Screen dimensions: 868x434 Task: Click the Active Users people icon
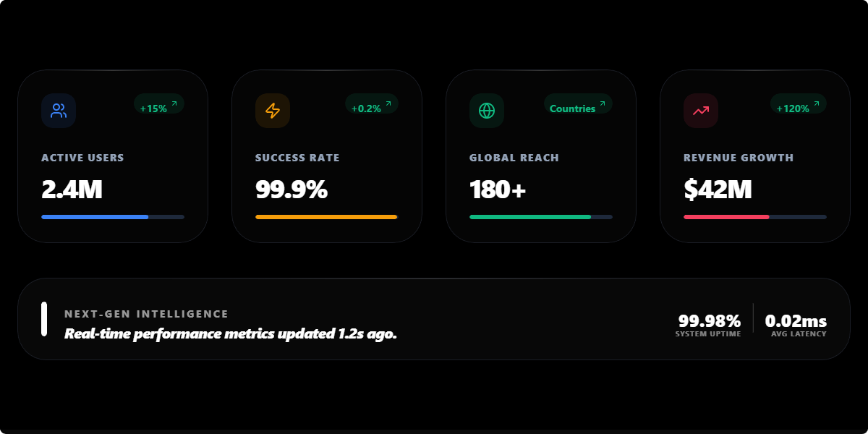[59, 111]
